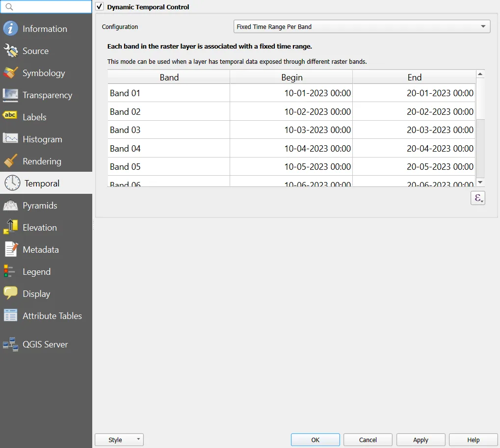
Task: Open the Metadata tab
Action: (46, 249)
